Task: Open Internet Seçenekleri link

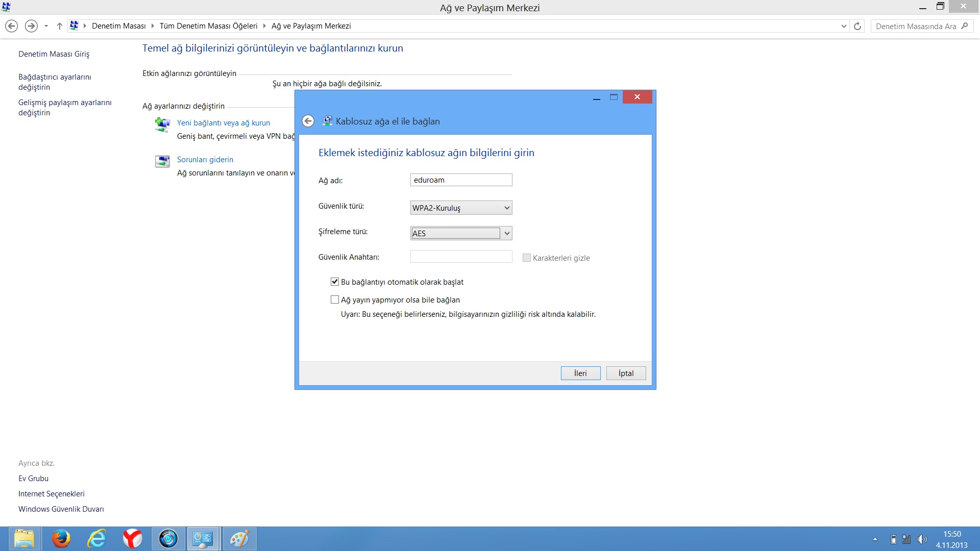Action: (51, 493)
